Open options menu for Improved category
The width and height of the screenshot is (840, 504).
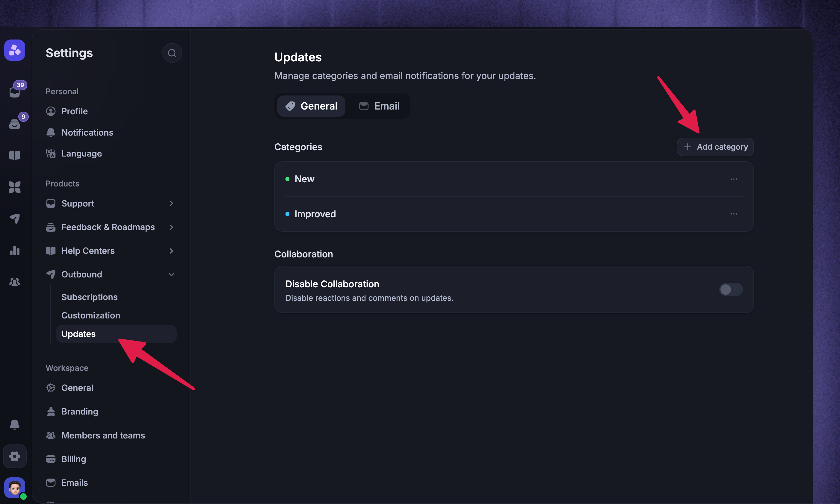coord(734,214)
